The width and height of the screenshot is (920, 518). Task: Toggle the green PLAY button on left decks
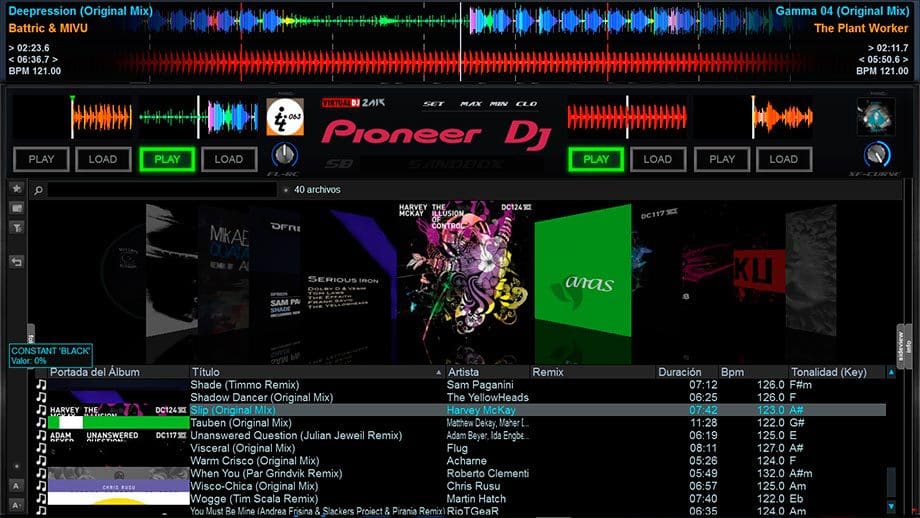coord(167,159)
